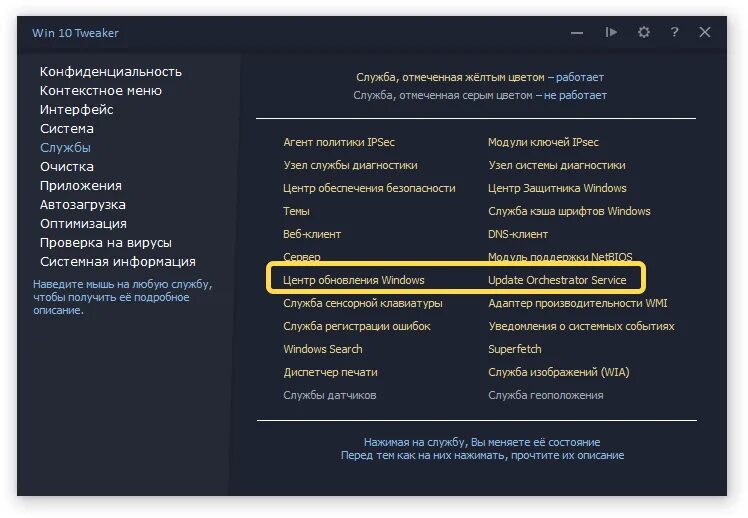
Task: Toggle Уведомления о системных событиях service
Action: 581,326
